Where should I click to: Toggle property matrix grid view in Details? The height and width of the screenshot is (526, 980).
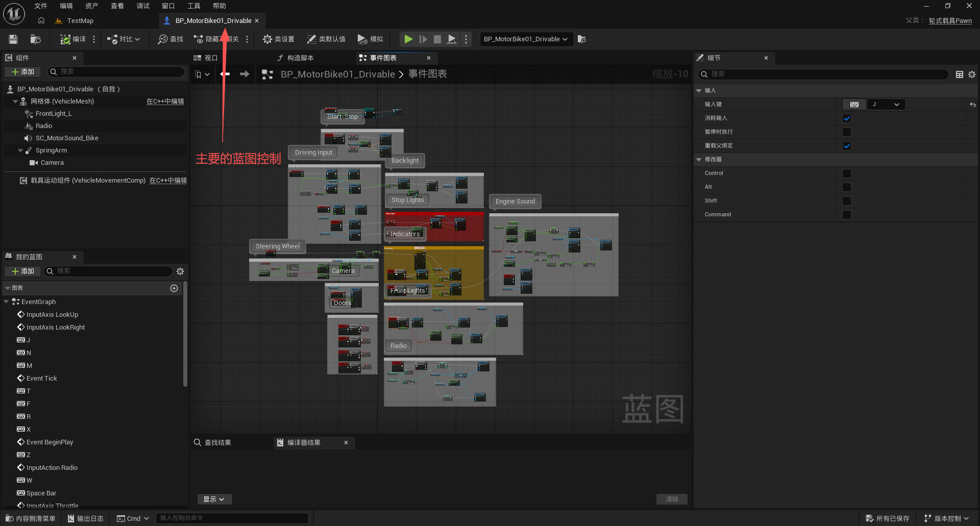(x=960, y=74)
